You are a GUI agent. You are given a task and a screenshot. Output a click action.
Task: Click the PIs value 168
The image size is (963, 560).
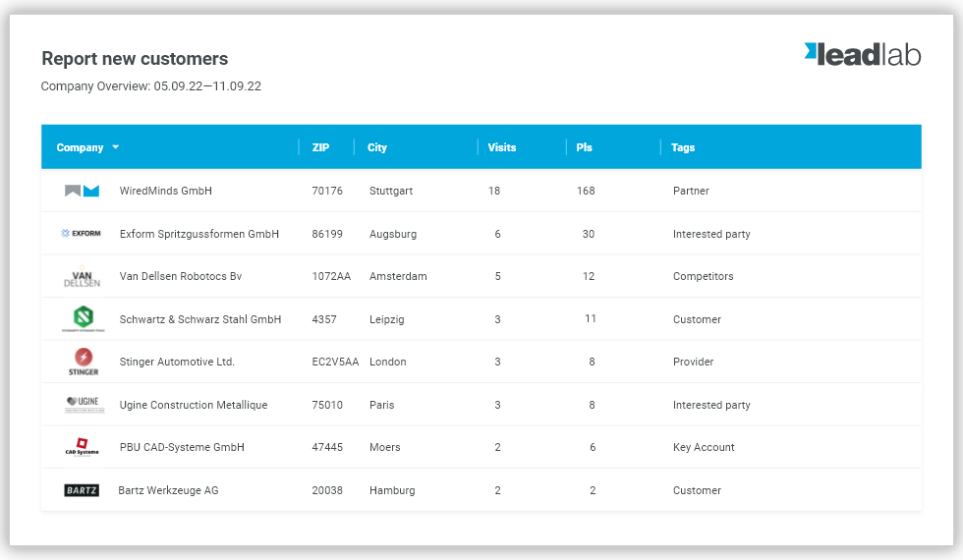(586, 191)
